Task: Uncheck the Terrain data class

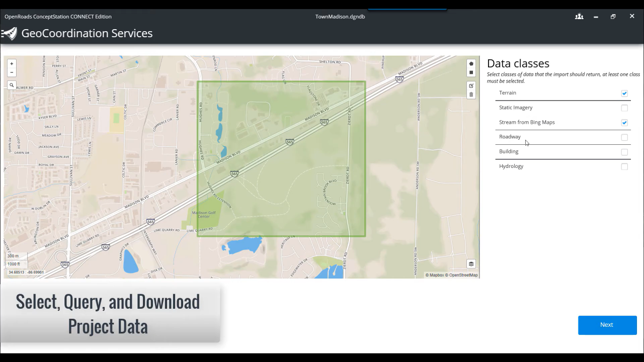Action: point(624,94)
